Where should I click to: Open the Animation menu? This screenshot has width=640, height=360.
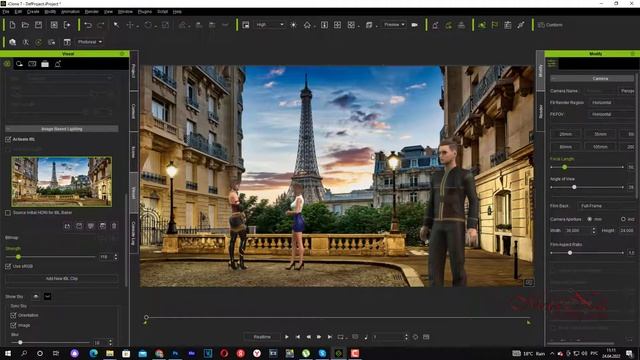[x=70, y=12]
